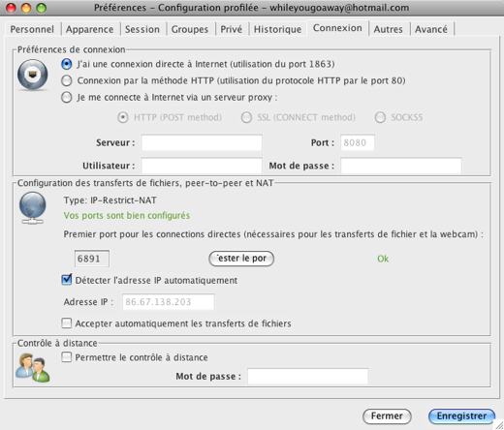
Task: Click the green Ok port test result
Action: point(383,259)
